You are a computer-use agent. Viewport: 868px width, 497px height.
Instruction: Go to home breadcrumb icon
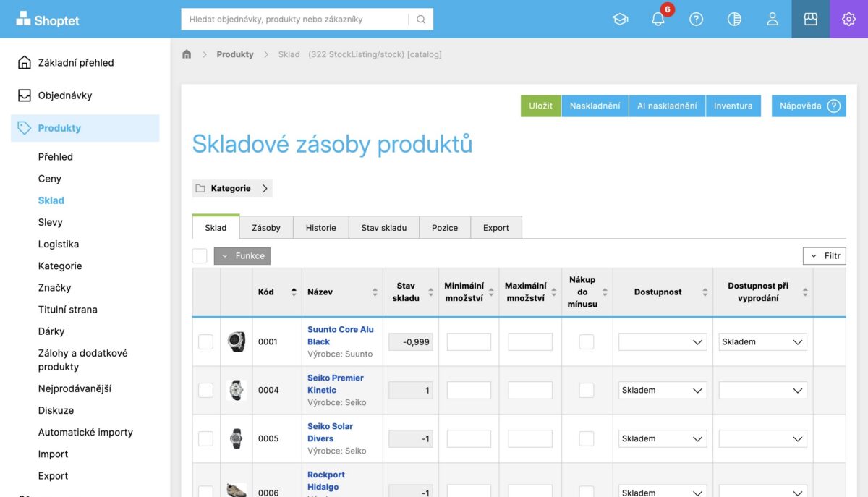coord(187,54)
